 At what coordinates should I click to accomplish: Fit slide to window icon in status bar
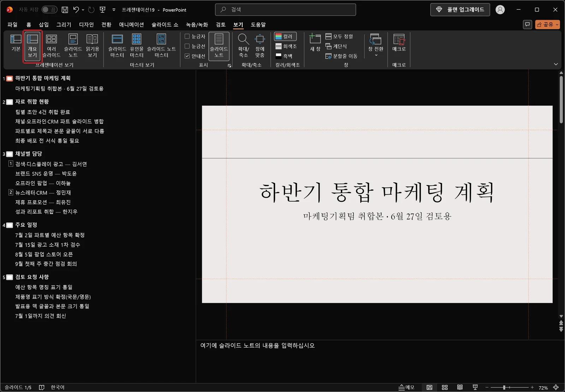pyautogui.click(x=556, y=387)
